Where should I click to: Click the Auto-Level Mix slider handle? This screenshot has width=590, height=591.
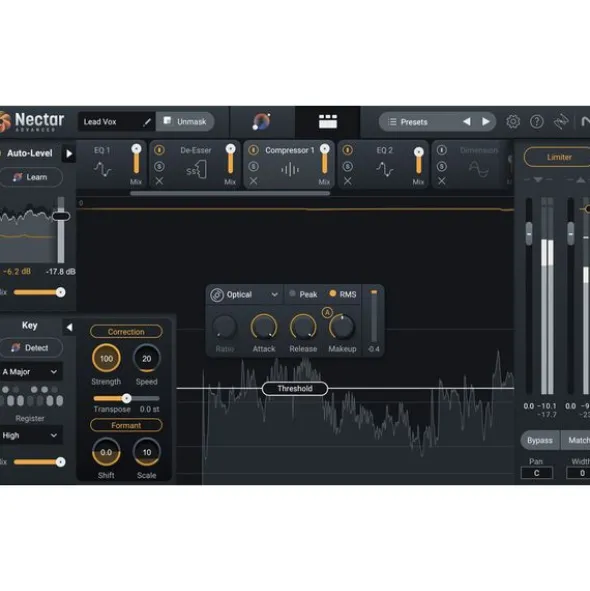click(x=60, y=292)
